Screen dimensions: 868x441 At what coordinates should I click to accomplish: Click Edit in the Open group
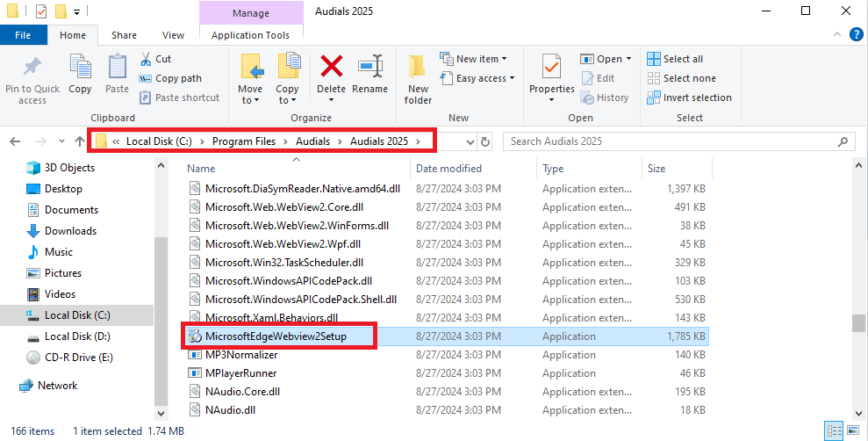tap(598, 78)
